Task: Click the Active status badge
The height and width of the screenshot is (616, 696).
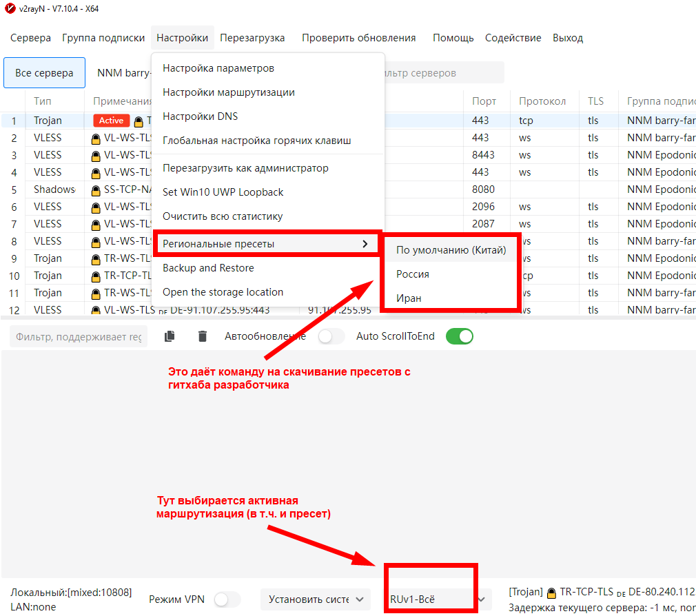Action: coord(112,121)
